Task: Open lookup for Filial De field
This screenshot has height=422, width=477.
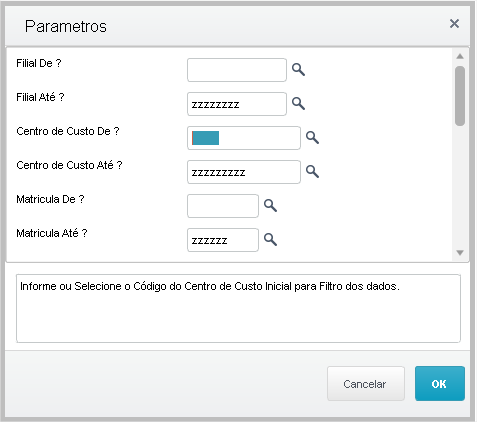Action: [x=298, y=70]
